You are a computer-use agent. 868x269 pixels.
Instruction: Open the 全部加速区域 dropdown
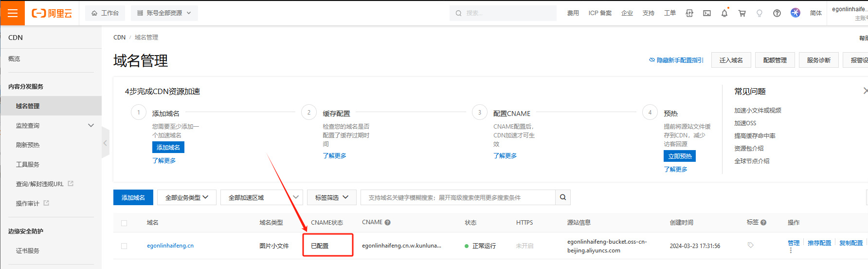(x=262, y=197)
